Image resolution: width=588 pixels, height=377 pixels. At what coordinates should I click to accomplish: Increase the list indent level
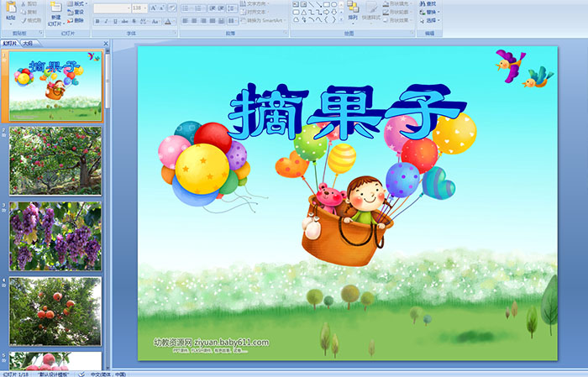point(221,8)
